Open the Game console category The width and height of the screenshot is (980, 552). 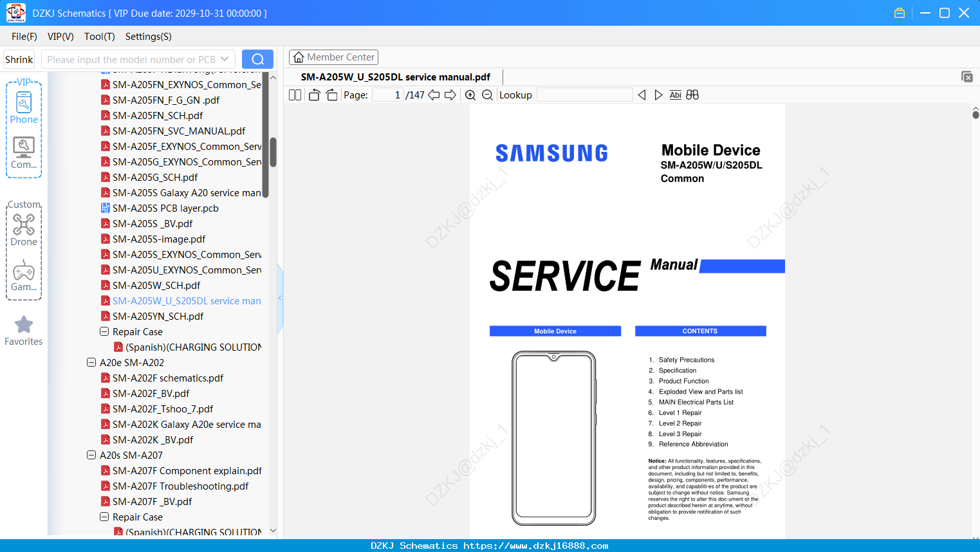click(x=24, y=275)
